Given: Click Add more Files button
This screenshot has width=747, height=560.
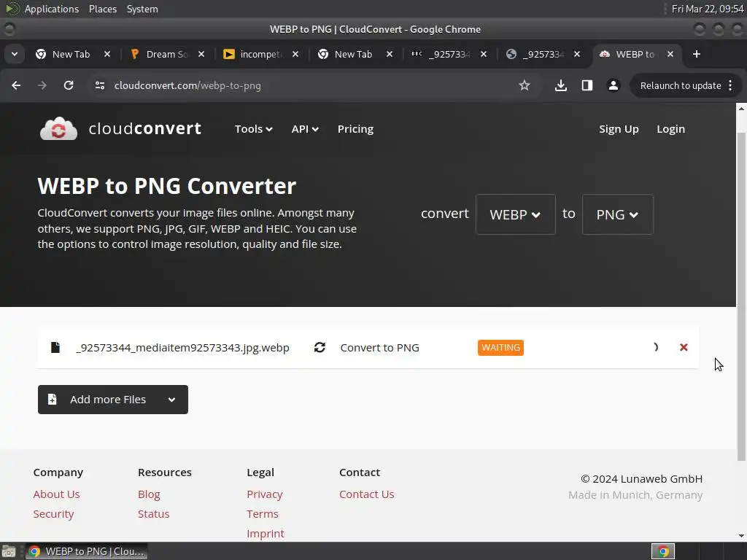Looking at the screenshot, I should 113,400.
